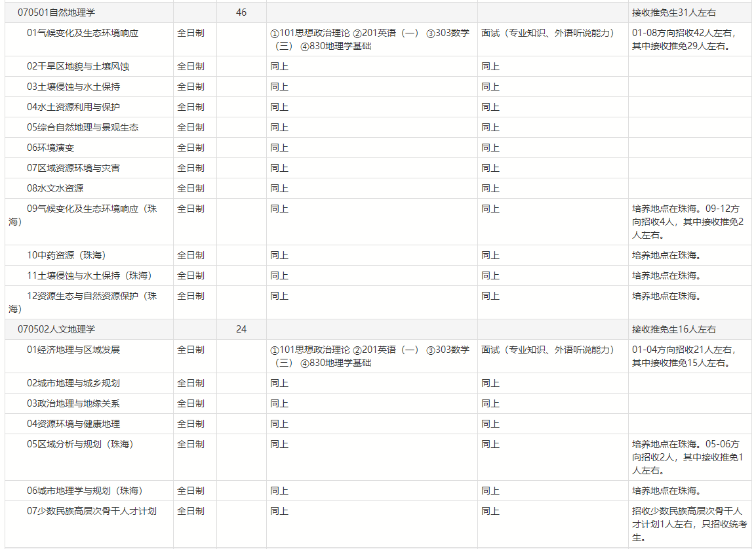Select the 08水文水资源 direction

[x=55, y=188]
